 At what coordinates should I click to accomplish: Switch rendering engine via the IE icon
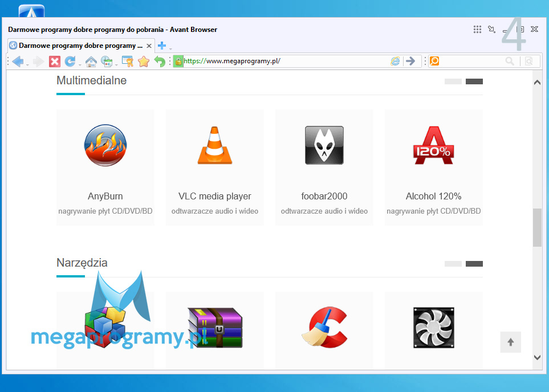(395, 61)
